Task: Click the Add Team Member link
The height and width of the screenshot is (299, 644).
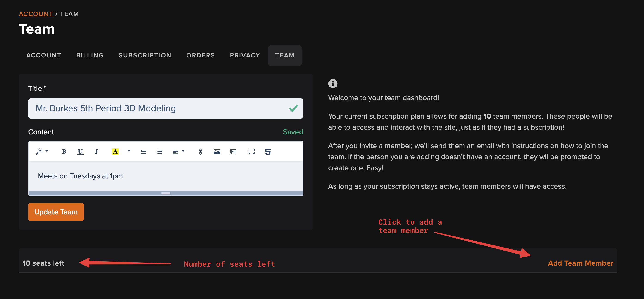Action: 580,263
